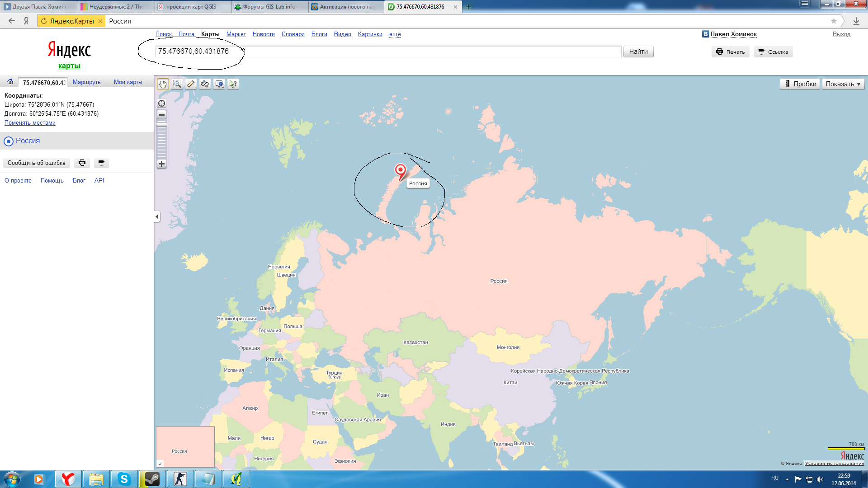The width and height of the screenshot is (868, 488).
Task: Click the Найти search button
Action: 638,52
